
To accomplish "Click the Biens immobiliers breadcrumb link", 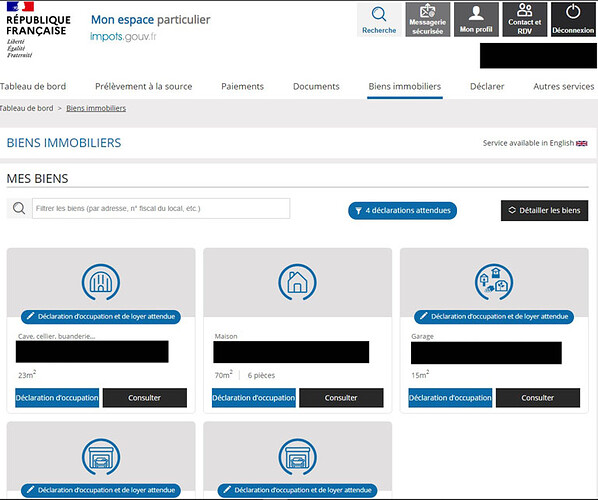I will (96, 108).
